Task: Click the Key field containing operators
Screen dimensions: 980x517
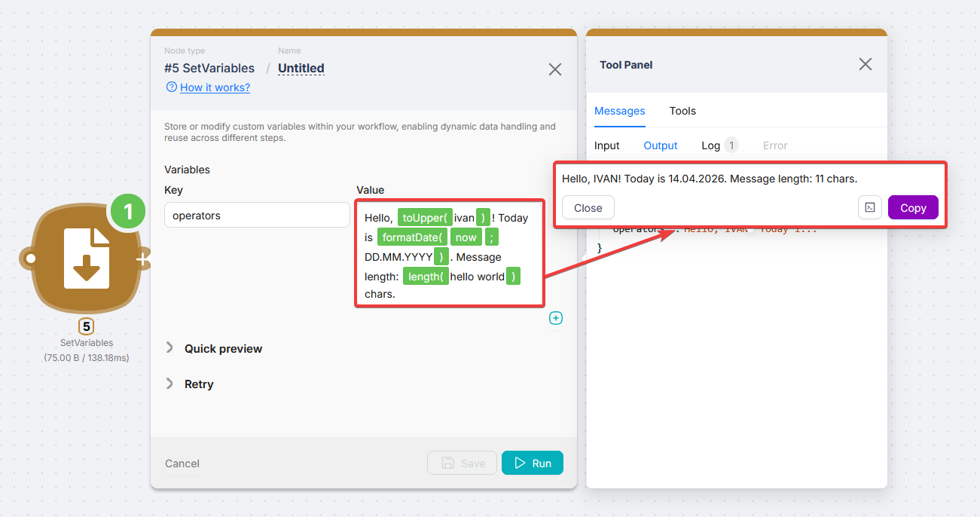Action: [x=257, y=216]
